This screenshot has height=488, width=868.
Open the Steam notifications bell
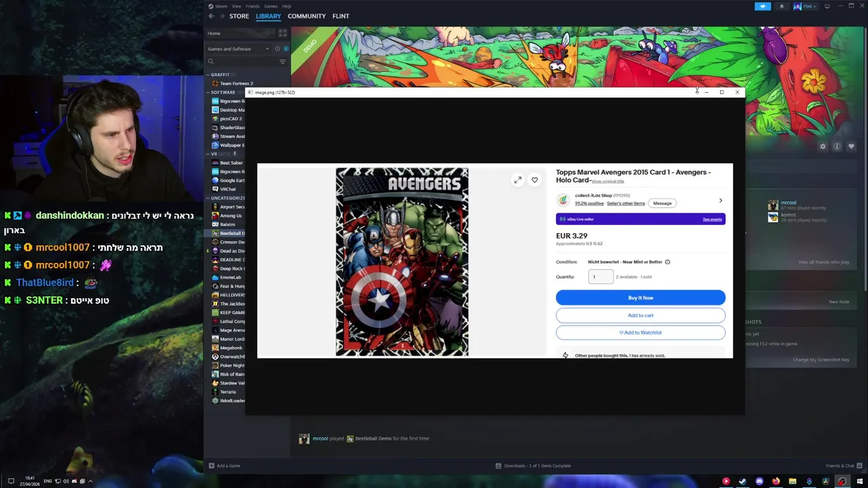click(x=781, y=6)
